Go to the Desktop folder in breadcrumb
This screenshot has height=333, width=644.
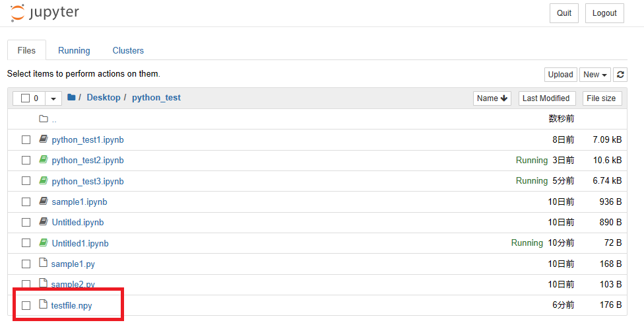click(x=104, y=97)
